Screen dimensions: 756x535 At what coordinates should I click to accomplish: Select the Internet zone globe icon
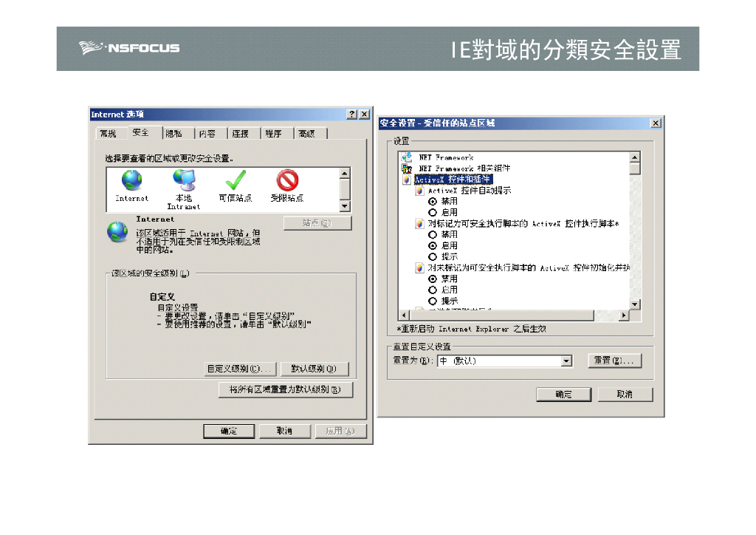(x=131, y=180)
